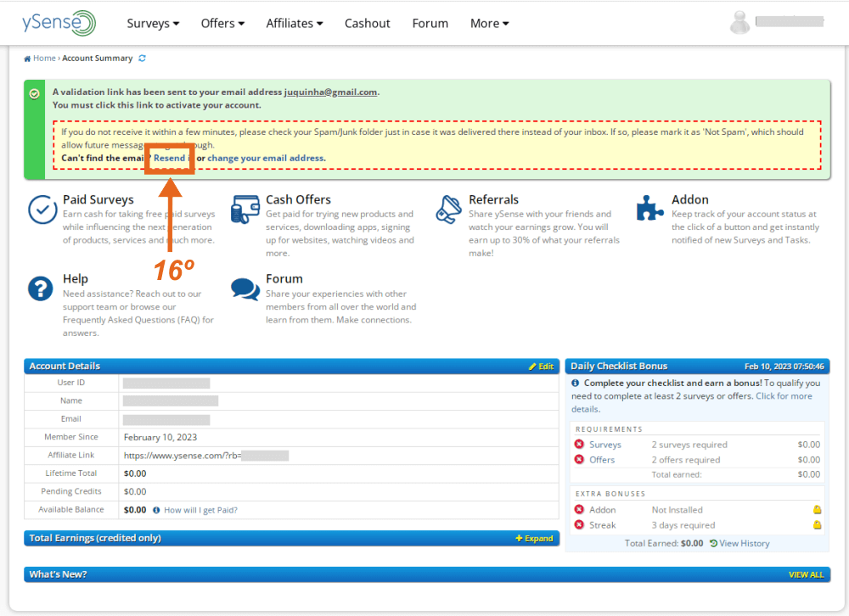849x616 pixels.
Task: Click the home icon in breadcrumb
Action: pos(27,59)
